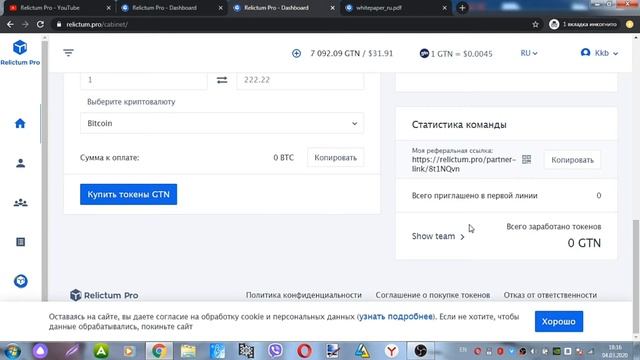Click the referral link relictum.pro/partner-link text

464,164
